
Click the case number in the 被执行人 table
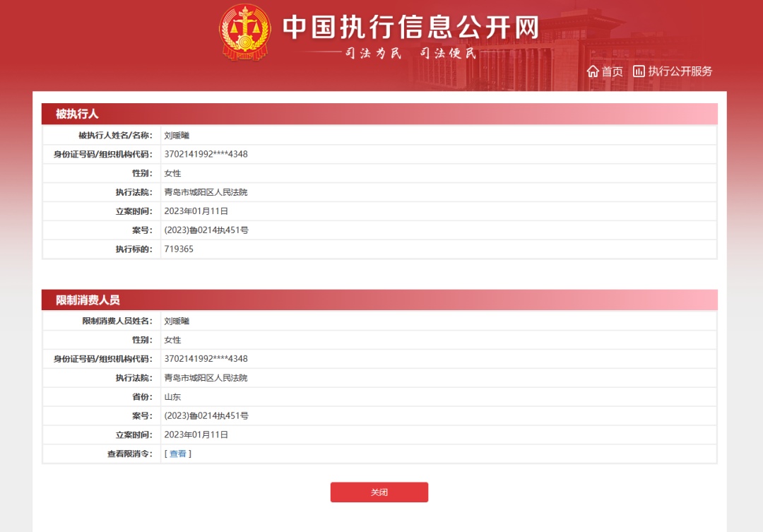click(206, 230)
